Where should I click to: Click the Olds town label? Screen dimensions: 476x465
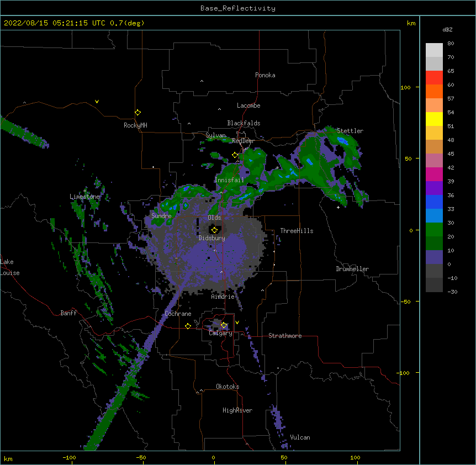click(x=214, y=218)
